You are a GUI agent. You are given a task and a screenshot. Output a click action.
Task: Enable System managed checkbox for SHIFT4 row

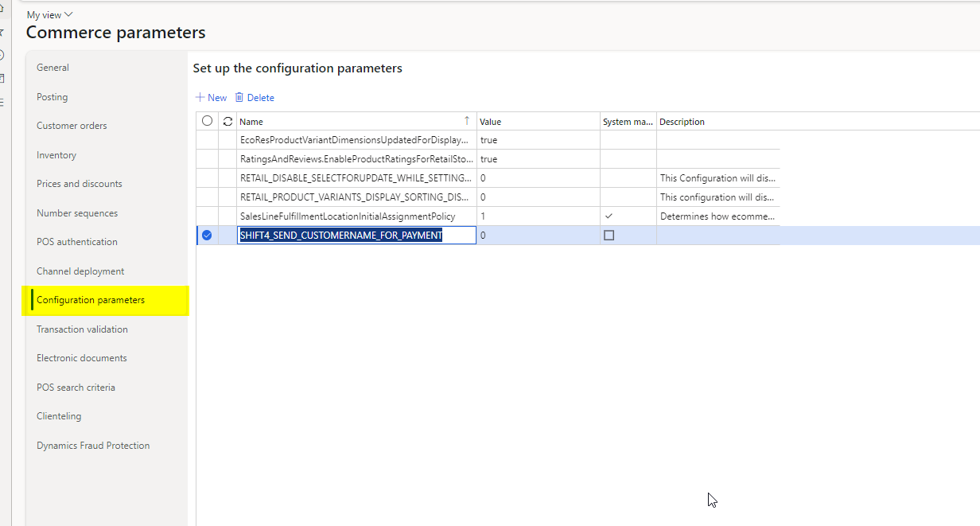(609, 236)
